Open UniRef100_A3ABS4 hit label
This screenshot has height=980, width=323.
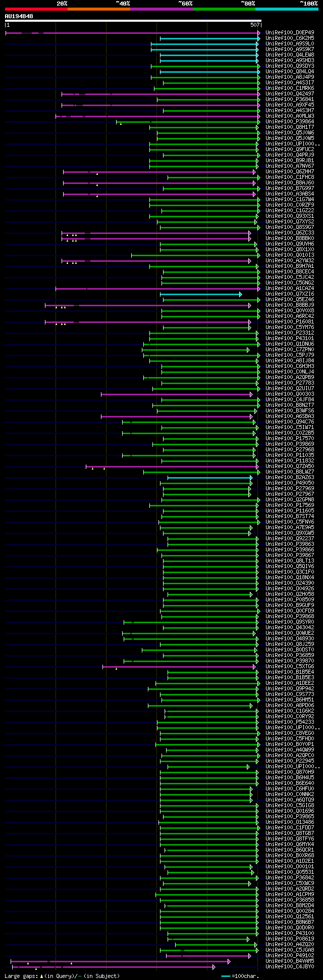290,194
